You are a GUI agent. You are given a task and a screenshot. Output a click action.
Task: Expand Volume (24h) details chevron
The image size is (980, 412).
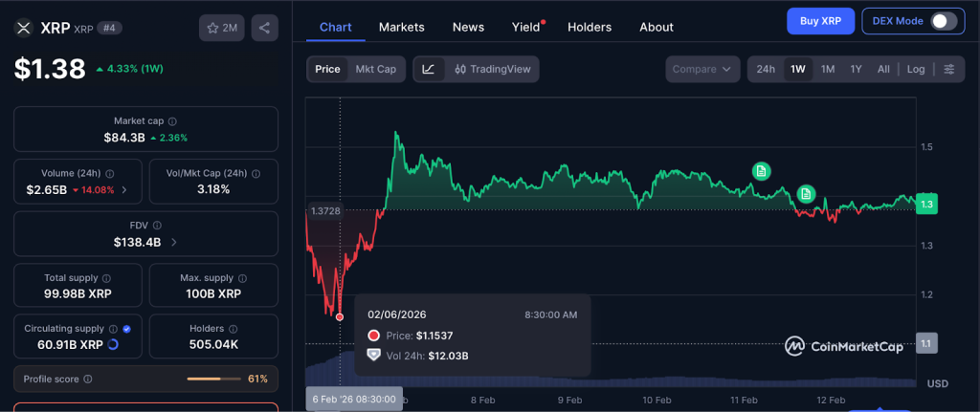(124, 190)
